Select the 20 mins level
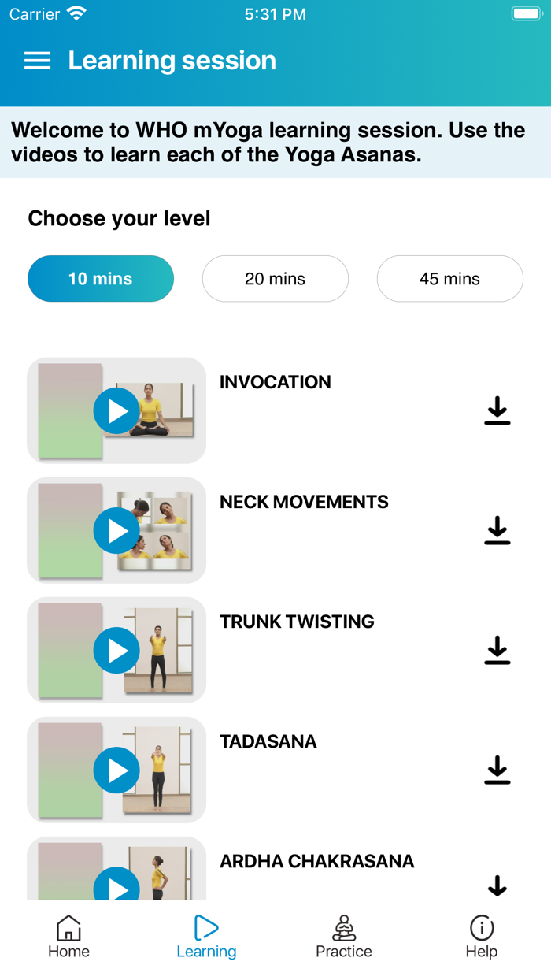551x980 pixels. pyautogui.click(x=275, y=278)
